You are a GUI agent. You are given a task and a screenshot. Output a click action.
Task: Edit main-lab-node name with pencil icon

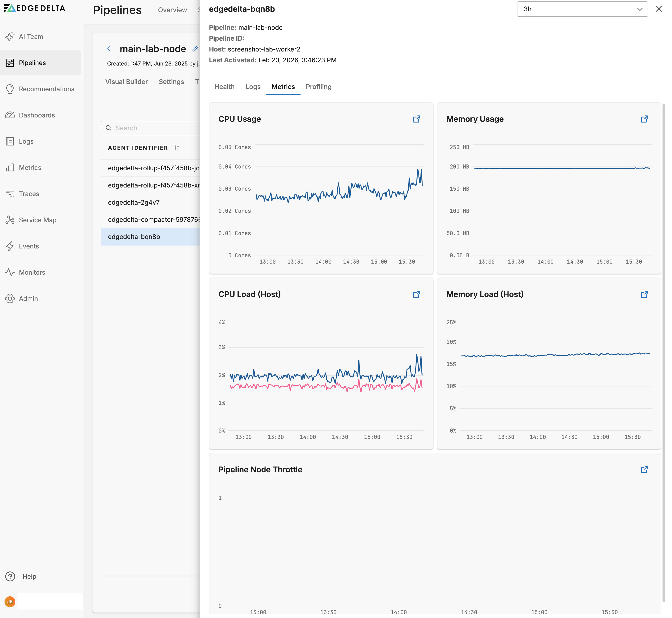tap(195, 49)
